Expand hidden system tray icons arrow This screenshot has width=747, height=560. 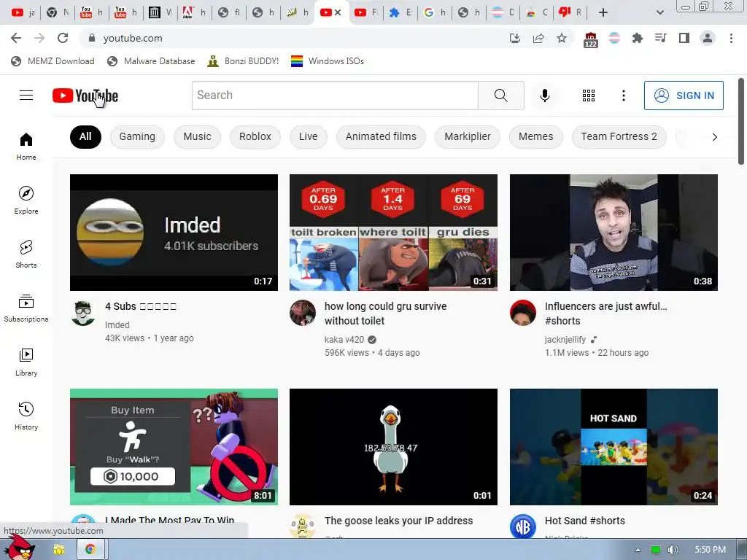point(638,550)
